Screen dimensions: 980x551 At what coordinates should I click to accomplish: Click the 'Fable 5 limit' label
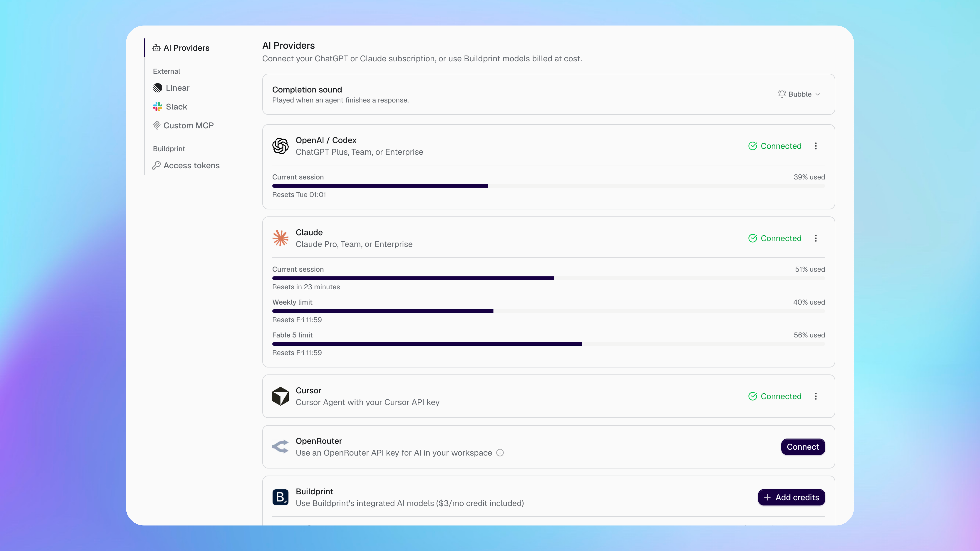[292, 335]
